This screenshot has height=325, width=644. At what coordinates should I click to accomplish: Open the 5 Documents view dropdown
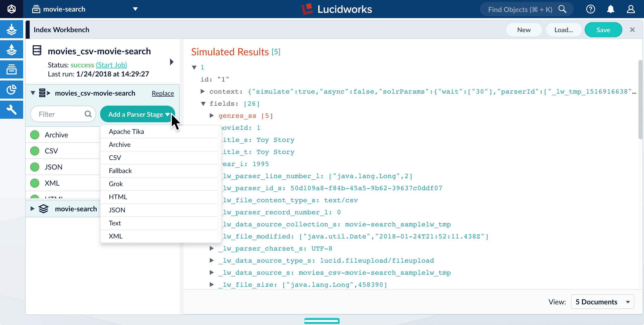(x=602, y=302)
